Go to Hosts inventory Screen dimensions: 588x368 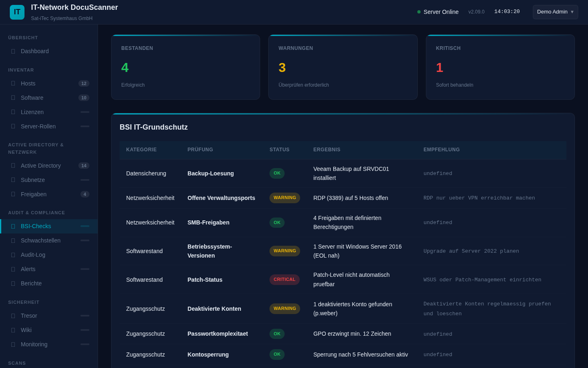(x=49, y=83)
